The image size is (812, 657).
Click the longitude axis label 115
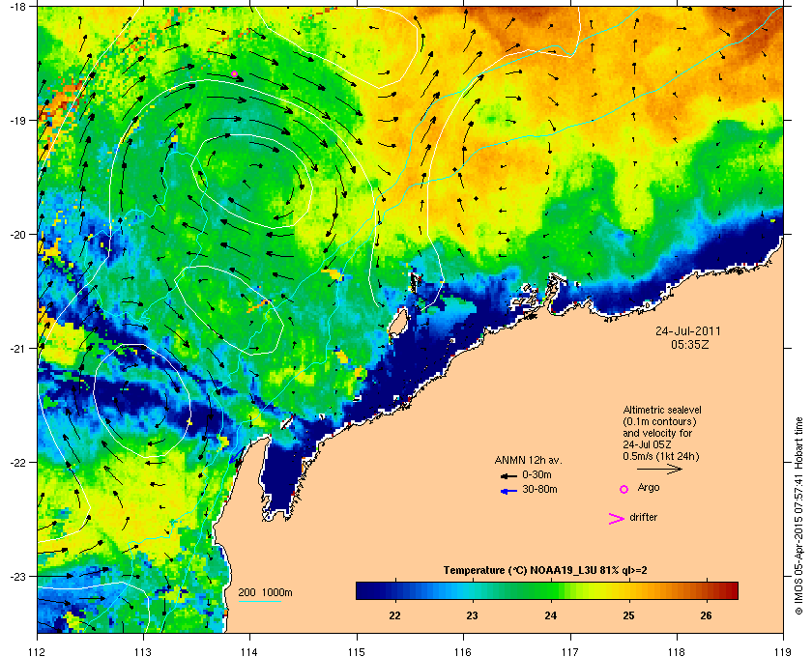click(357, 651)
